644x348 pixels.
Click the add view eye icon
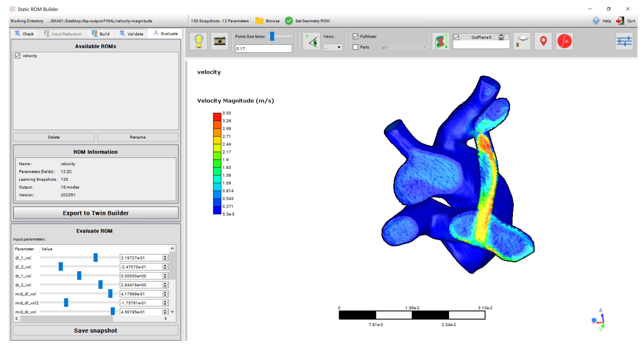311,41
